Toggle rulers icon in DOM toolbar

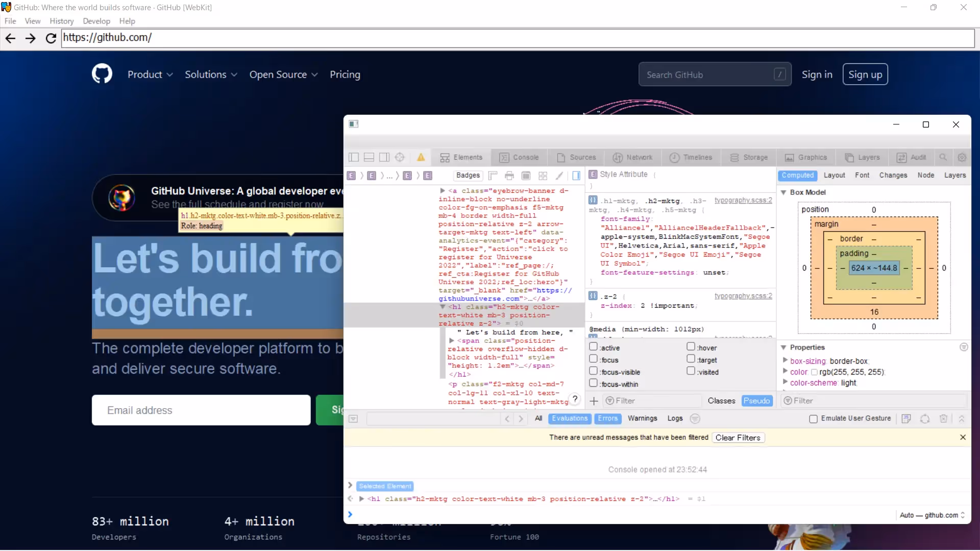coord(493,176)
